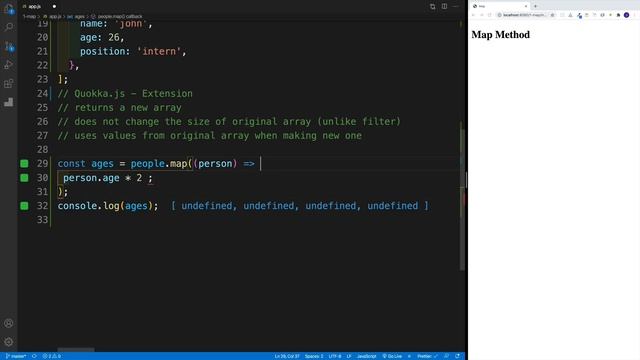Screen dimensions: 640x360
Task: Click the editor horizontal scrollbar thumb
Action: [x=76, y=350]
